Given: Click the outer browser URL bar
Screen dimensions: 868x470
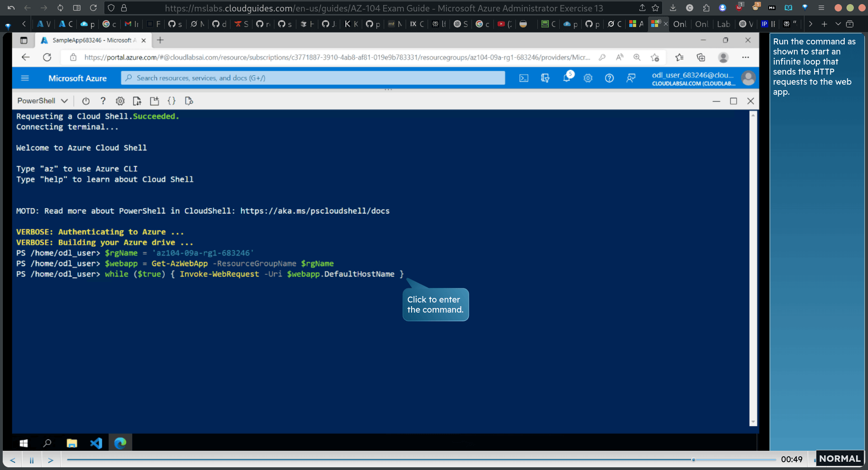Looking at the screenshot, I should [384, 8].
